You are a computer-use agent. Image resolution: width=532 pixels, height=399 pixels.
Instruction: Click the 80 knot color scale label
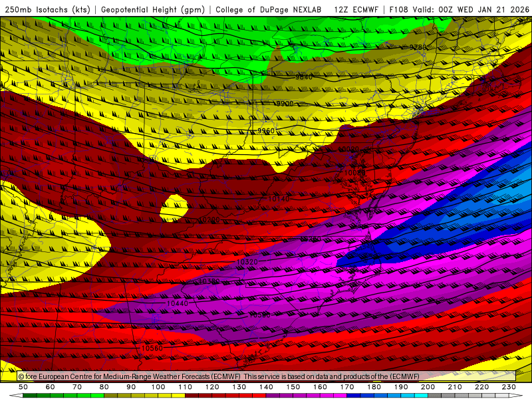104,387
